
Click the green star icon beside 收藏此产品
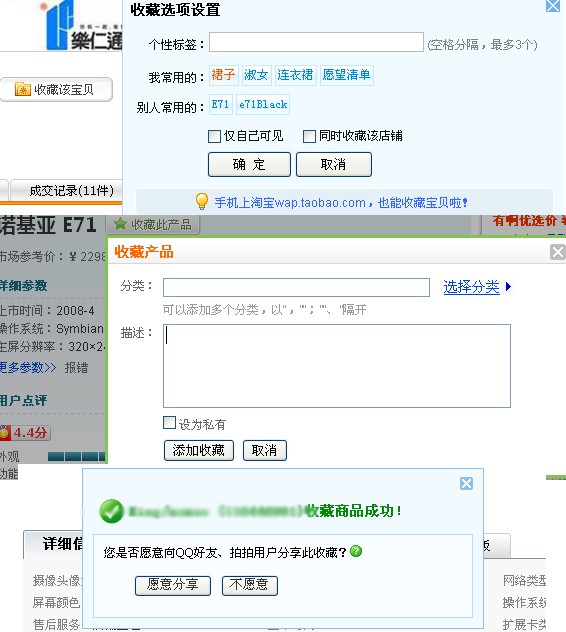[x=120, y=224]
